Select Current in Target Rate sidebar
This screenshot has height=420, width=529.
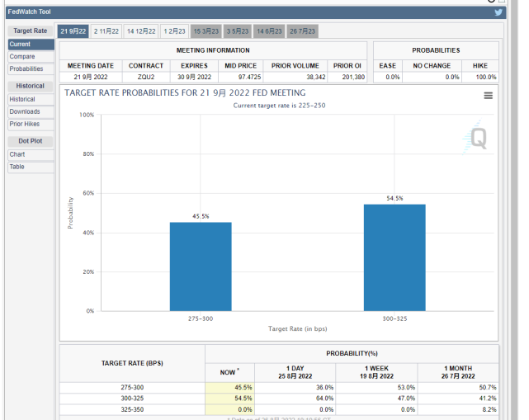coord(20,44)
